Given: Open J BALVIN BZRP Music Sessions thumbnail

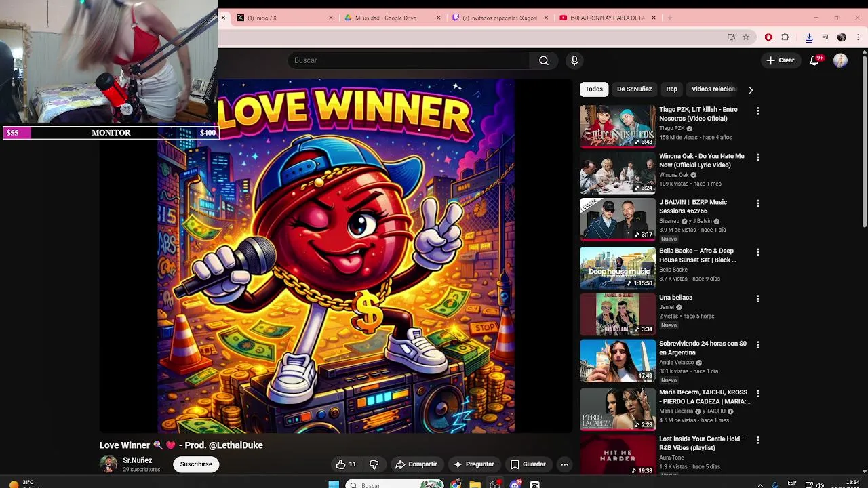Looking at the screenshot, I should tap(618, 219).
